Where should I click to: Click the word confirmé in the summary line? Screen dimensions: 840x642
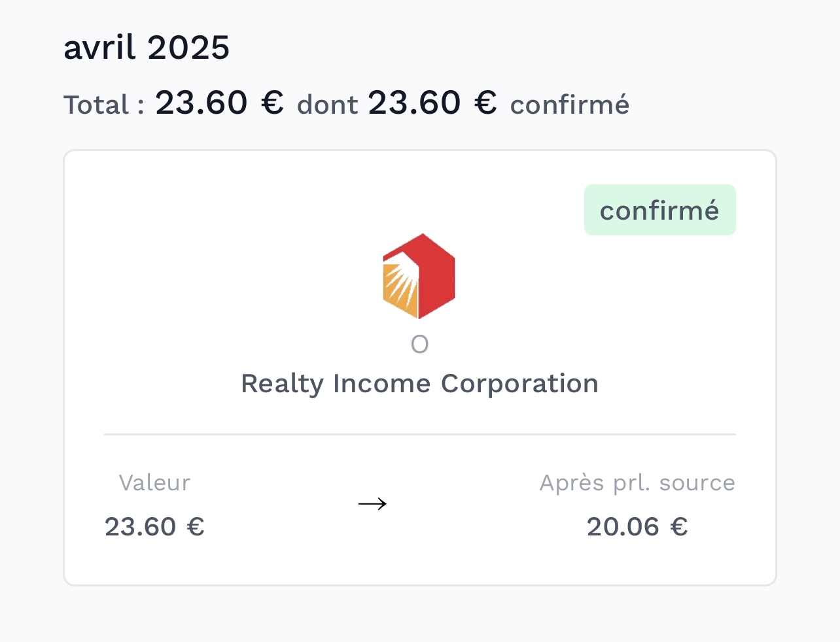[570, 105]
